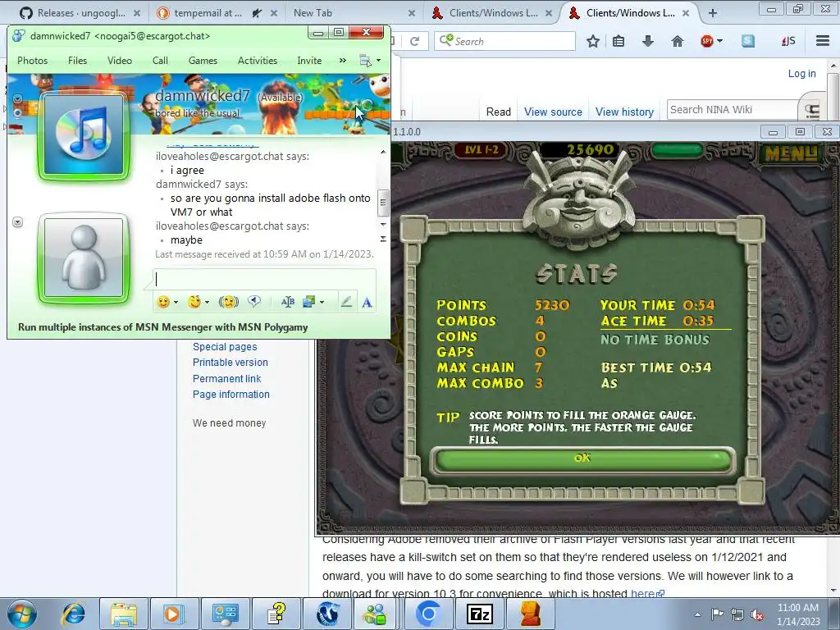Open the View source wiki tab
Screen dimensions: 840x630
pyautogui.click(x=553, y=112)
